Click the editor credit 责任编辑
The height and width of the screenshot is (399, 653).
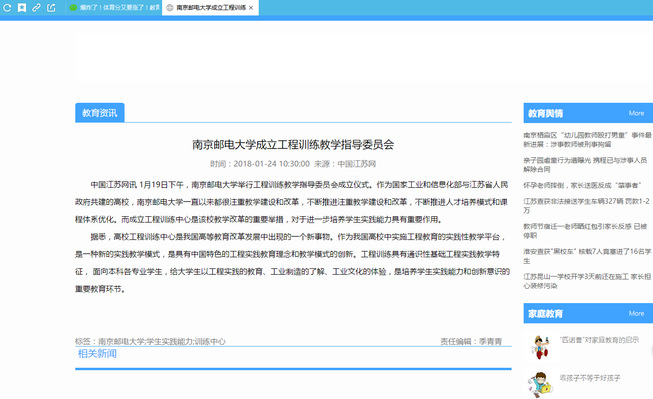pyautogui.click(x=471, y=342)
